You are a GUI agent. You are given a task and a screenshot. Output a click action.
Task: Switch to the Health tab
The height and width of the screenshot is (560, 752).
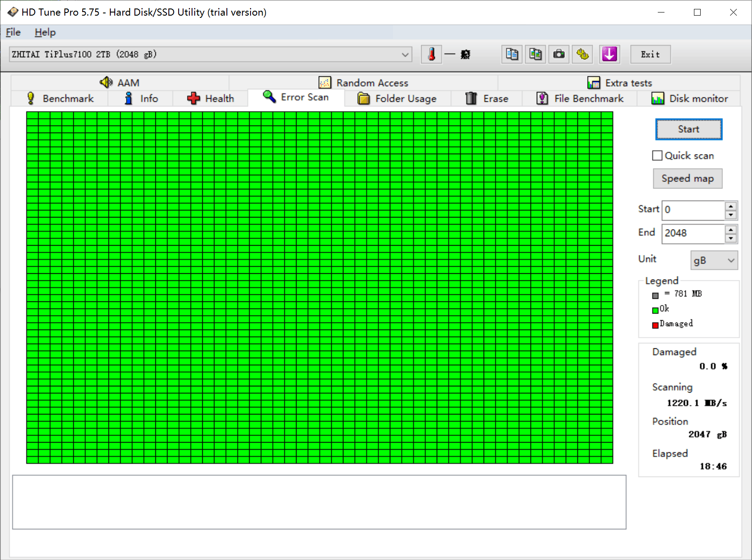pyautogui.click(x=210, y=98)
